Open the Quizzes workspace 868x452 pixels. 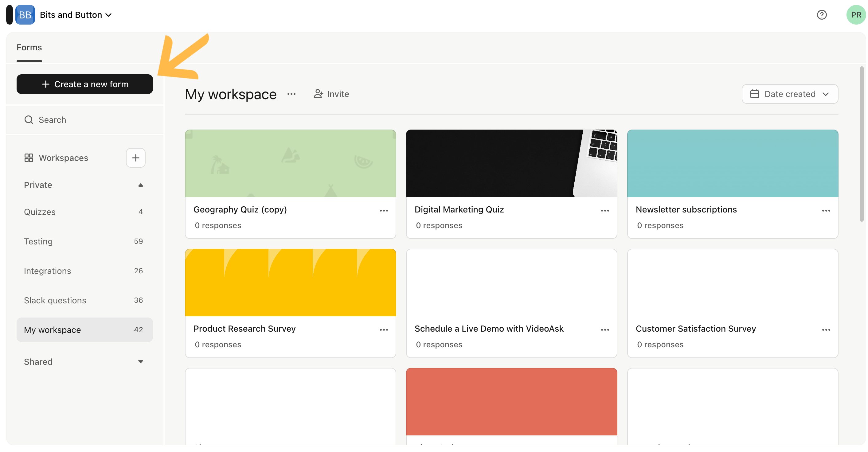pos(84,212)
